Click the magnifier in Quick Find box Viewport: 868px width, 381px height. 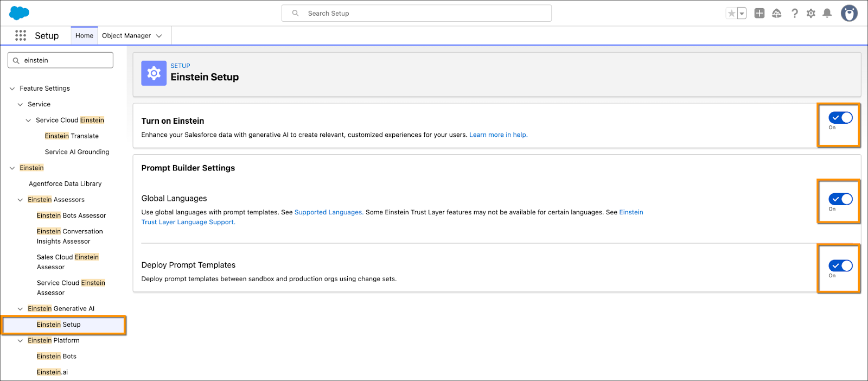click(16, 60)
